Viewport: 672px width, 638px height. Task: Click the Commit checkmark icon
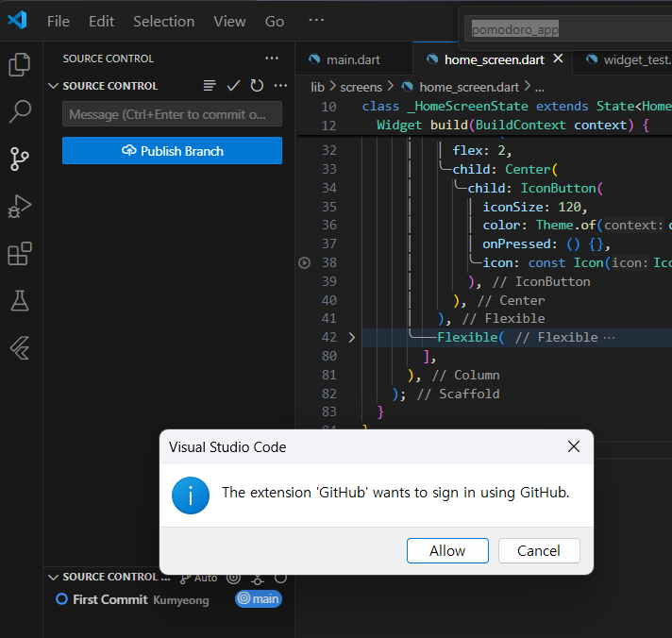233,86
